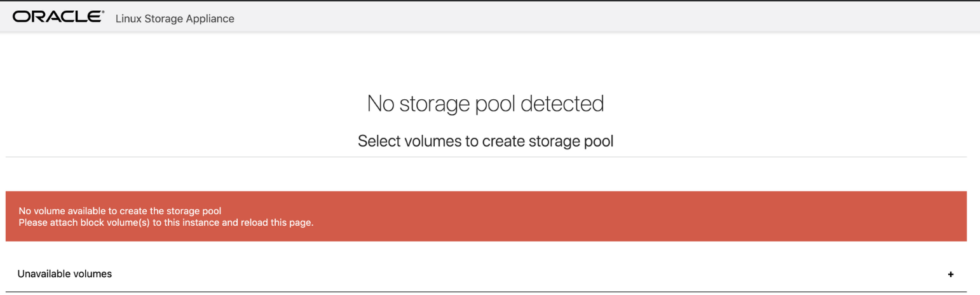Select the No storage pool detected heading

pyautogui.click(x=486, y=103)
